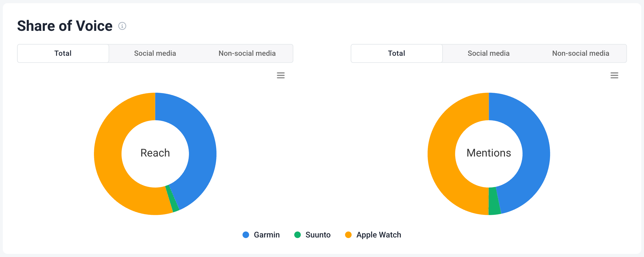Select Total tab for Reach chart
The width and height of the screenshot is (644, 257).
(63, 53)
